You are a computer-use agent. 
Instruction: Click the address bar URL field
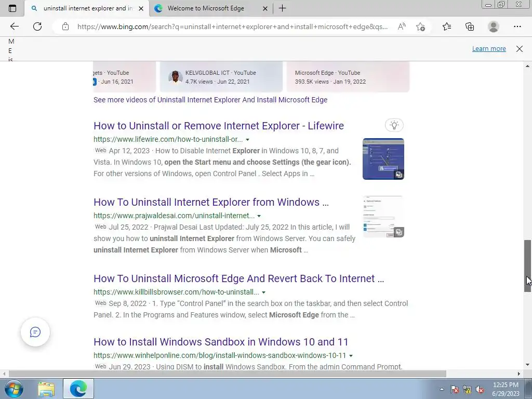[232, 26]
